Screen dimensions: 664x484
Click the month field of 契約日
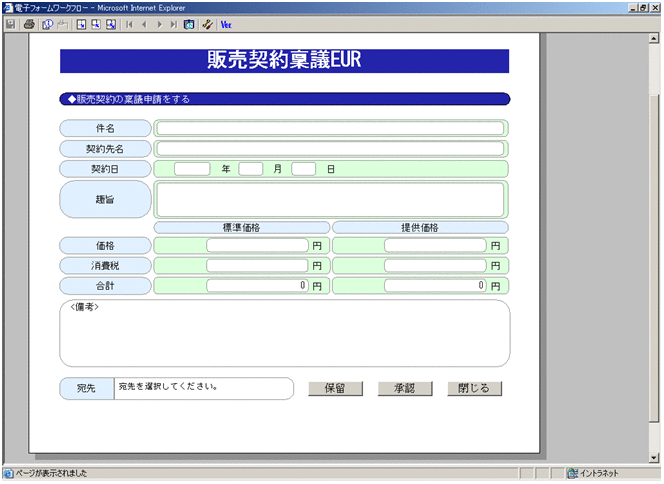pos(251,169)
